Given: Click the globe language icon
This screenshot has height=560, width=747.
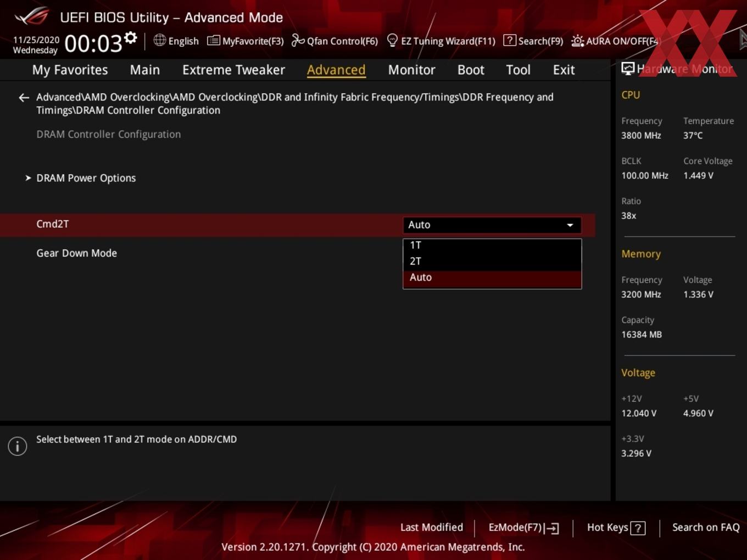Looking at the screenshot, I should [x=159, y=40].
